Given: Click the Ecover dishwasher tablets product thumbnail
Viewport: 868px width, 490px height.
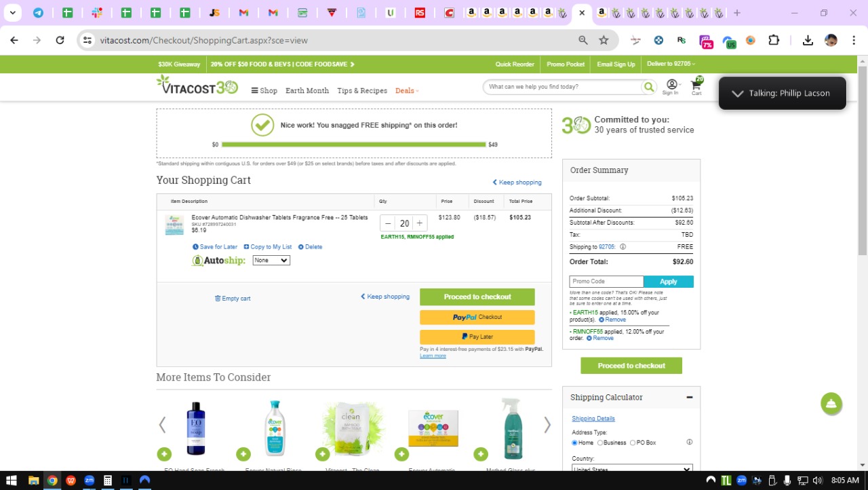Looking at the screenshot, I should pyautogui.click(x=174, y=225).
